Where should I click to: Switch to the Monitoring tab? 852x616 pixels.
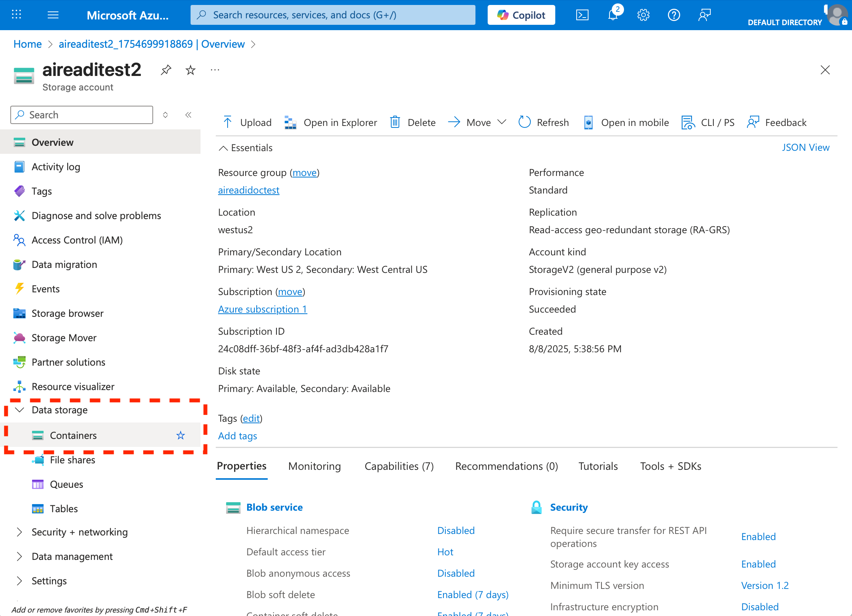tap(314, 466)
